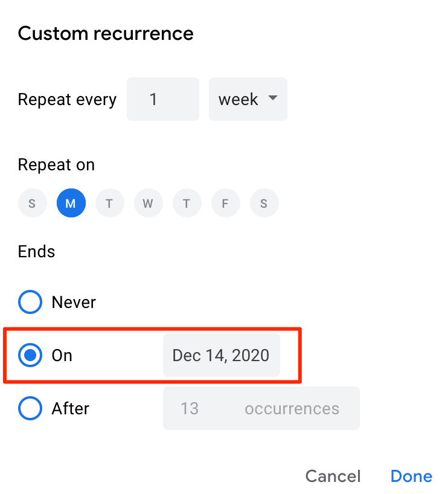Click the On radio button
Screen dimensions: 448x494
click(30, 355)
